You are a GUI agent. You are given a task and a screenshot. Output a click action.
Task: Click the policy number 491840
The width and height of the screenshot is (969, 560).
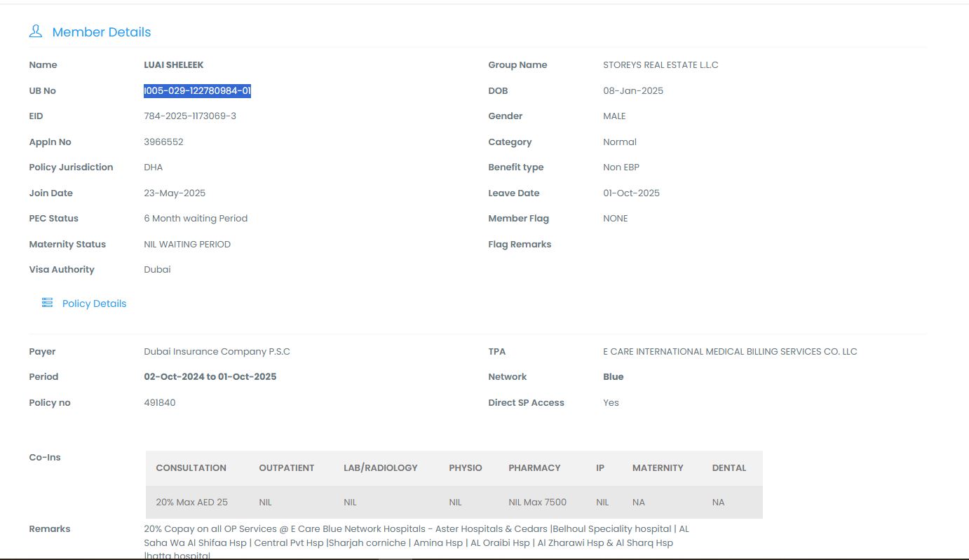coord(160,403)
